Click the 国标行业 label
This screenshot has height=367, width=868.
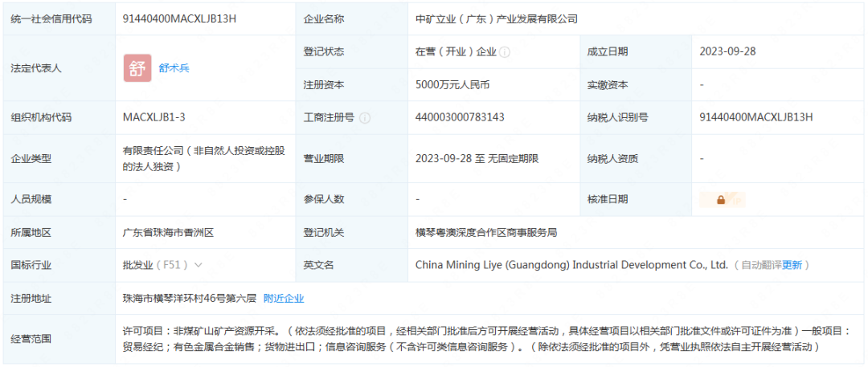pos(31,265)
